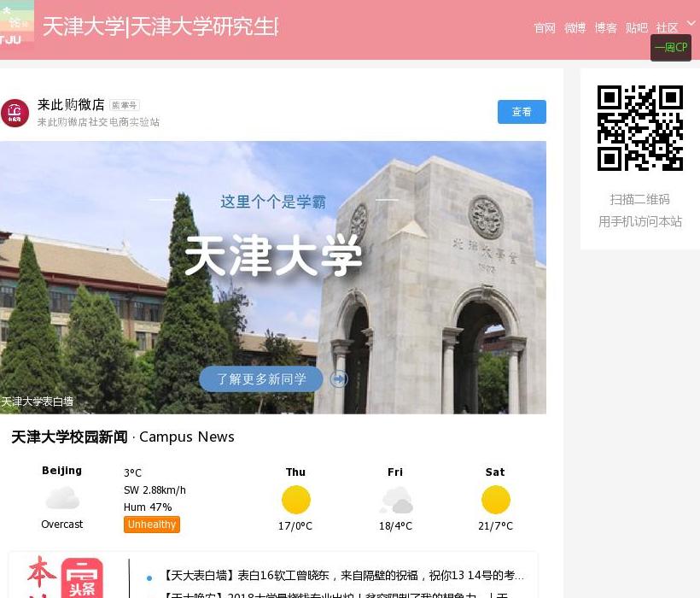Click the 熊掌号 badge tag

coord(125,105)
